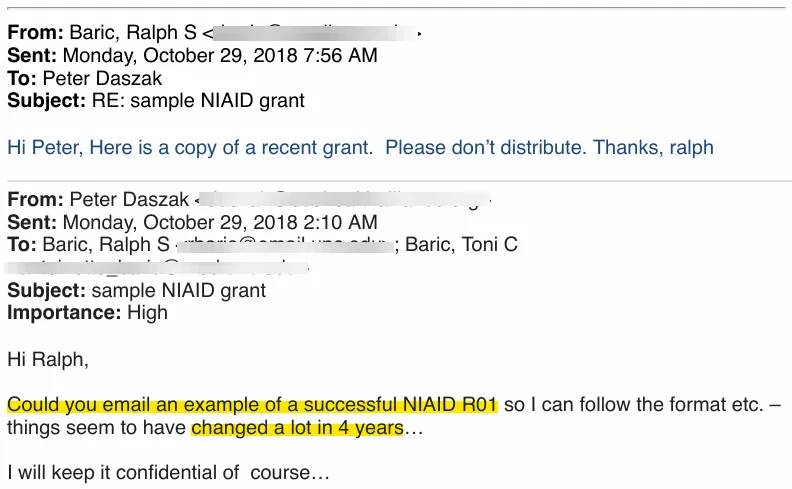Click the original subject sample NIAID grant
The width and height of the screenshot is (792, 489).
[x=179, y=291]
